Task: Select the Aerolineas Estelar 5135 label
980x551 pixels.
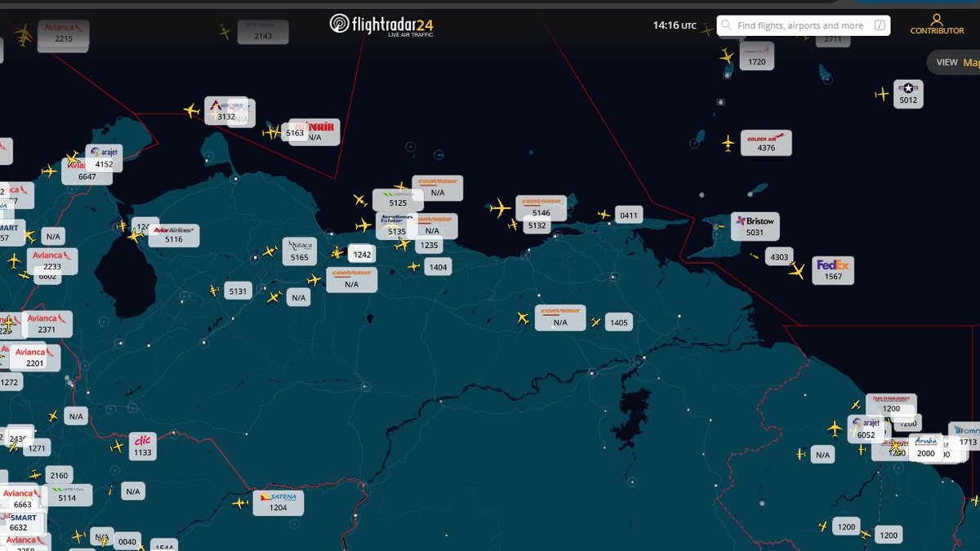Action: [x=397, y=227]
